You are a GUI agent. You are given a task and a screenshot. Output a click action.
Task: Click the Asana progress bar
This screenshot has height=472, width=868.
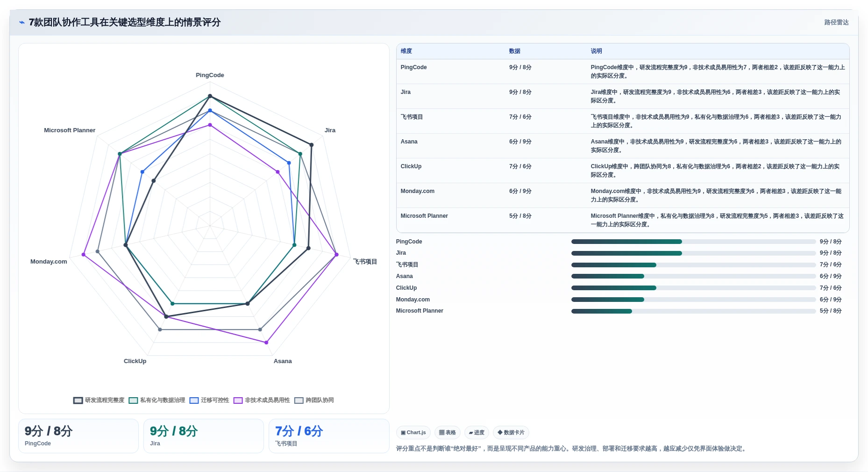[693, 276]
